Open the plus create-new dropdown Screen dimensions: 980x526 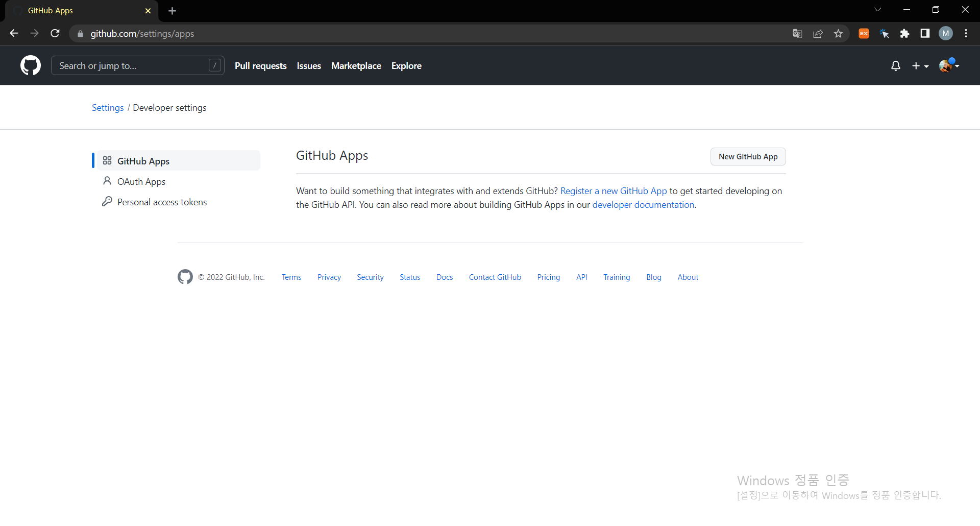click(920, 66)
